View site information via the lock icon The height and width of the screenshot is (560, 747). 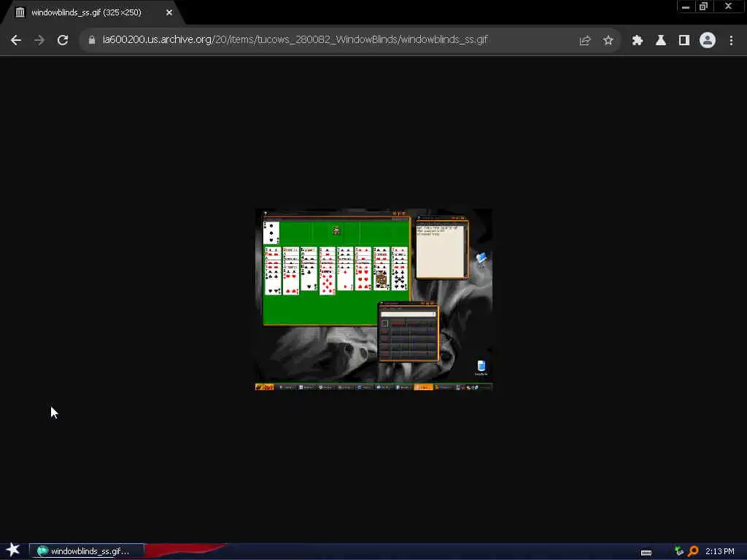tap(92, 40)
